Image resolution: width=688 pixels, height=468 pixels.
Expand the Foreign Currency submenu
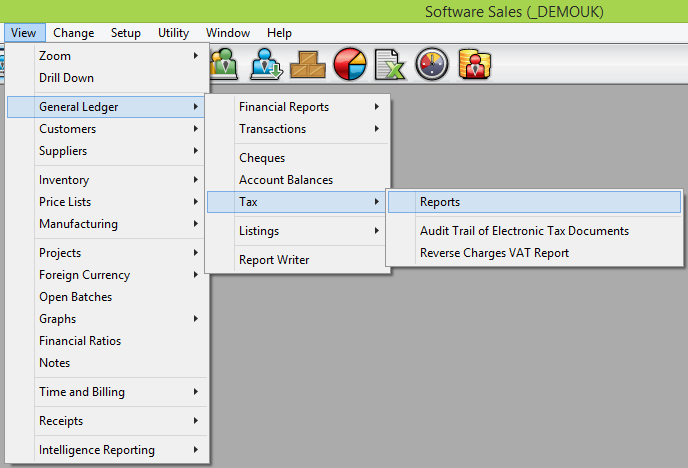coord(106,275)
